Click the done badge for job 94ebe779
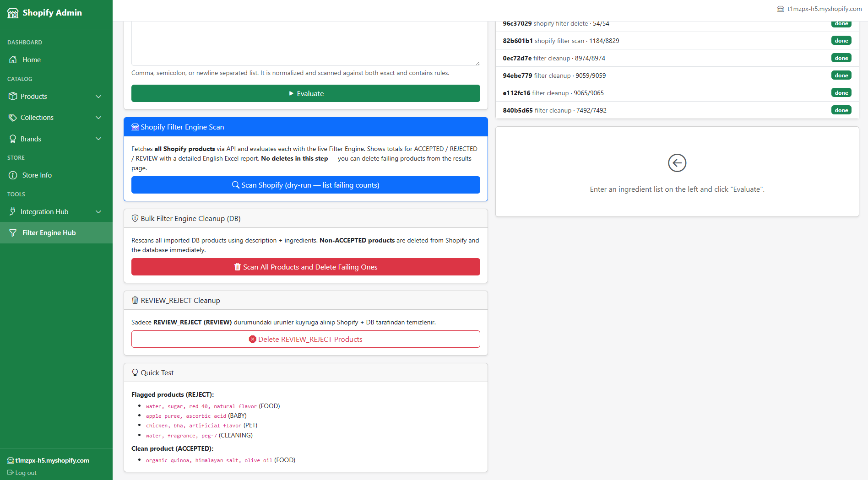This screenshot has height=480, width=868. [841, 76]
